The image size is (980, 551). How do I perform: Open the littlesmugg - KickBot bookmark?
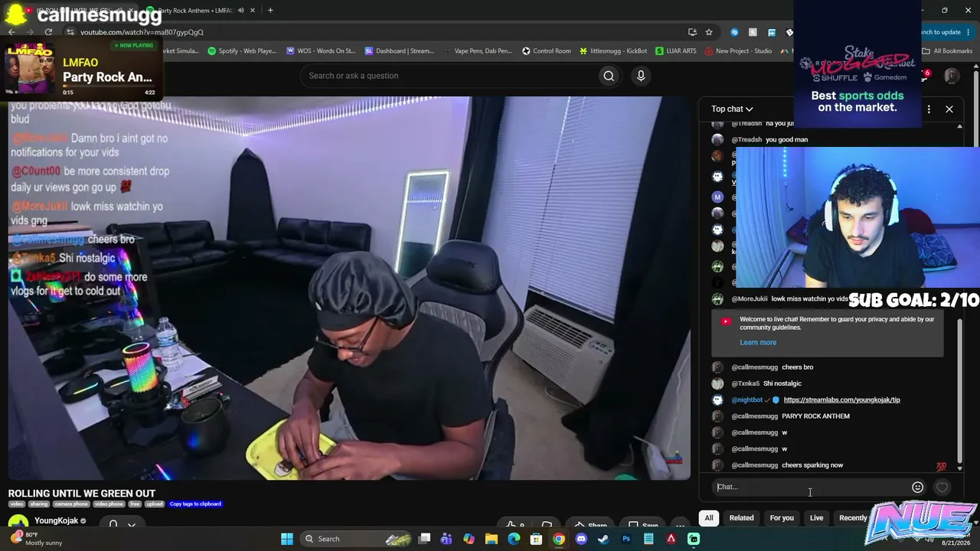(613, 51)
